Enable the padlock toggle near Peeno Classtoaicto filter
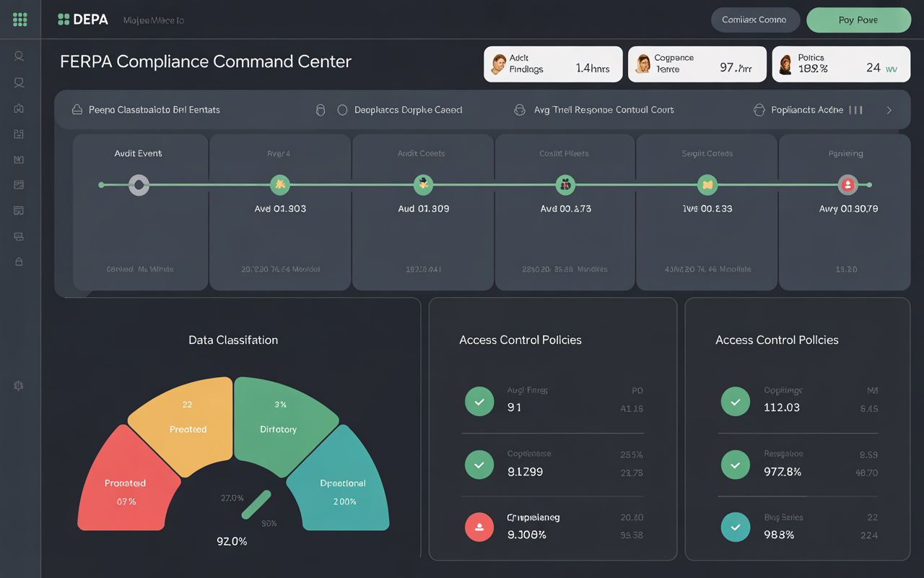The image size is (924, 578). tap(76, 109)
